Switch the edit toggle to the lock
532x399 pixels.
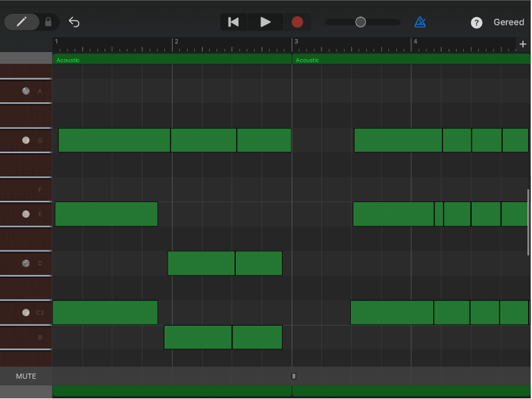coord(49,21)
